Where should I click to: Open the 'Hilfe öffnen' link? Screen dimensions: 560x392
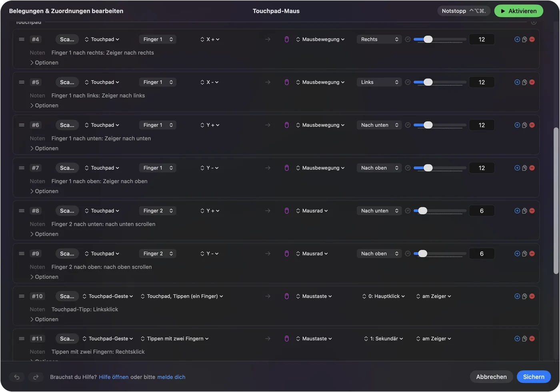(114, 377)
